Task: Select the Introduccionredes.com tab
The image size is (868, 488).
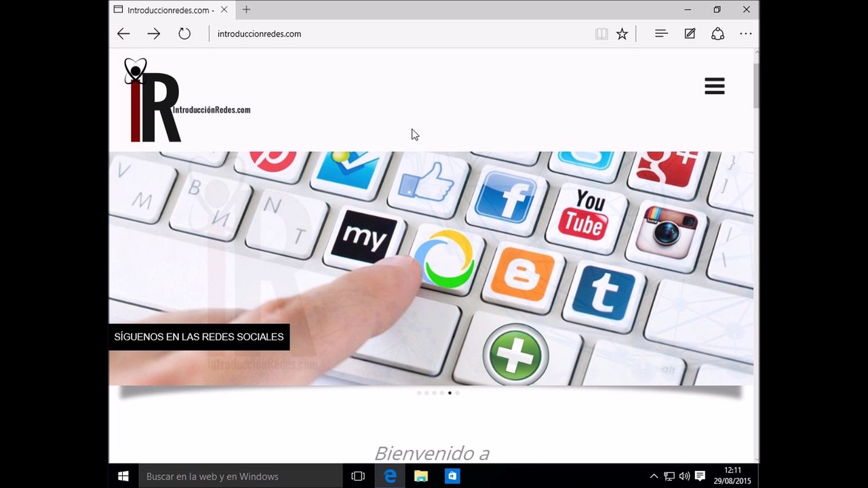Action: click(x=171, y=9)
